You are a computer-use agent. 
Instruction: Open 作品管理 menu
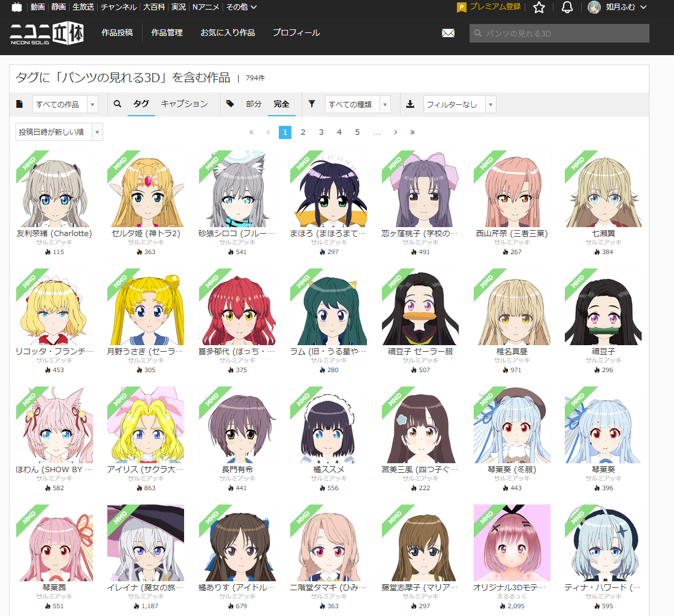pyautogui.click(x=167, y=32)
